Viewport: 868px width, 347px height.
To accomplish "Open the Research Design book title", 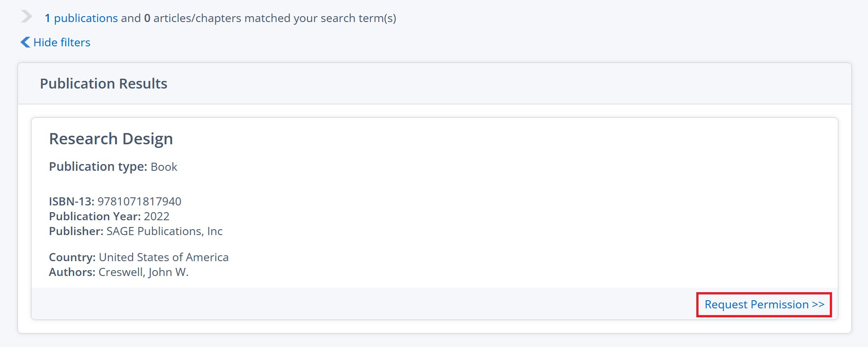I will (x=111, y=139).
